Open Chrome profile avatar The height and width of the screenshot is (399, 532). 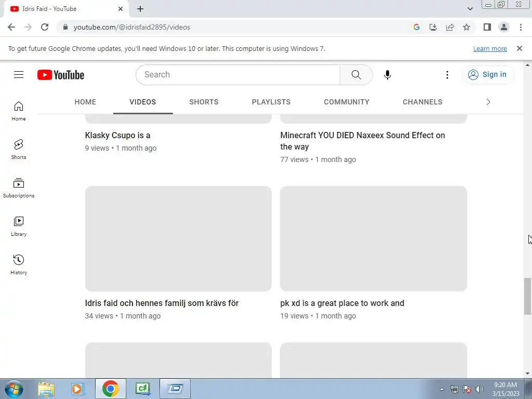504,27
